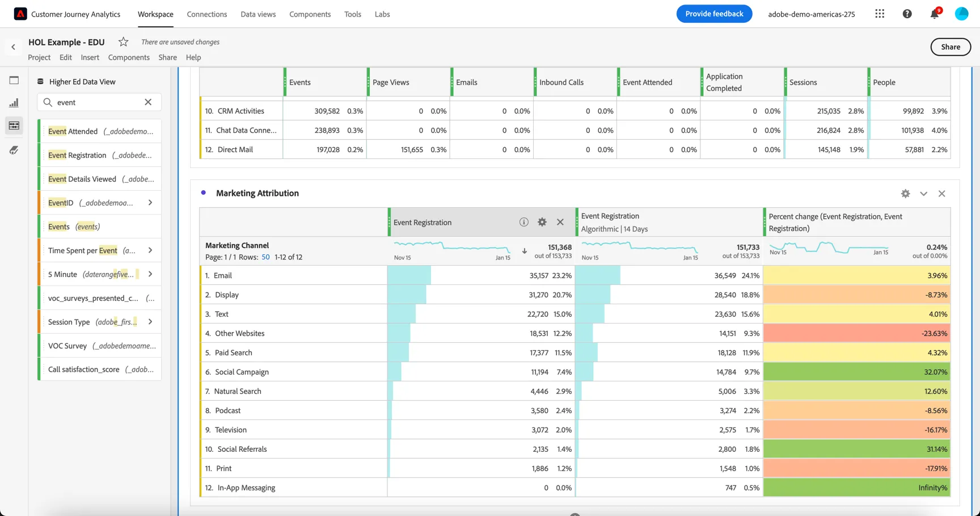Open the Help menu
This screenshot has height=516, width=980.
[x=193, y=57]
